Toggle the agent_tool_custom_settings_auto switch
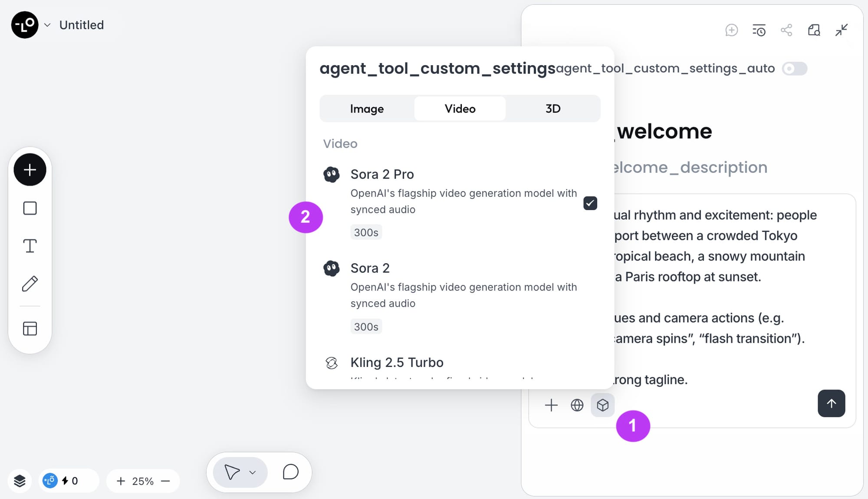 pos(794,69)
